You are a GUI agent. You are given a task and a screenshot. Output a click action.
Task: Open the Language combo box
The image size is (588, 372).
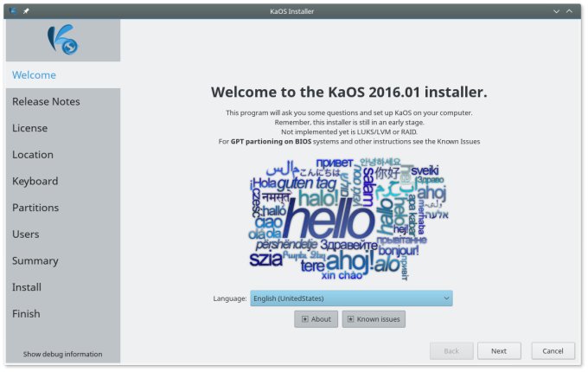click(x=351, y=298)
